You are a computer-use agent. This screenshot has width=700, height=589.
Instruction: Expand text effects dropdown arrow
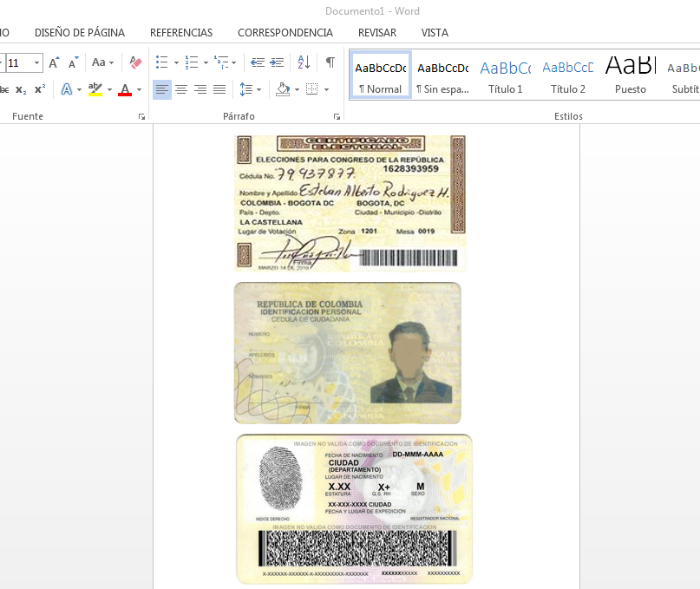80,89
